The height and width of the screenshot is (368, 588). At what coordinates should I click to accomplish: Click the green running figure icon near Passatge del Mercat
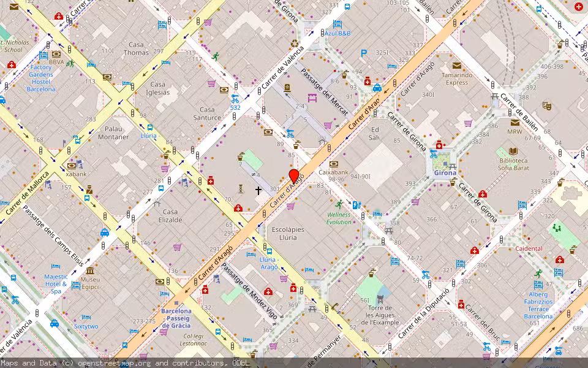216,56
